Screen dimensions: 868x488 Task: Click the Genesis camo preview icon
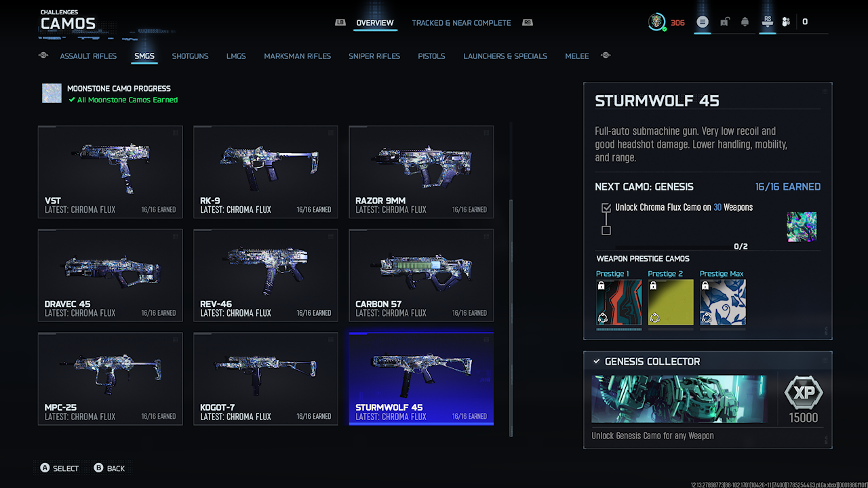(x=802, y=226)
